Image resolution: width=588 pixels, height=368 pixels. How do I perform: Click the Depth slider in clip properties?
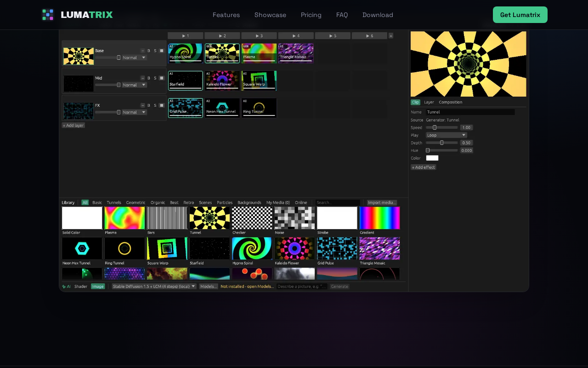tap(442, 143)
